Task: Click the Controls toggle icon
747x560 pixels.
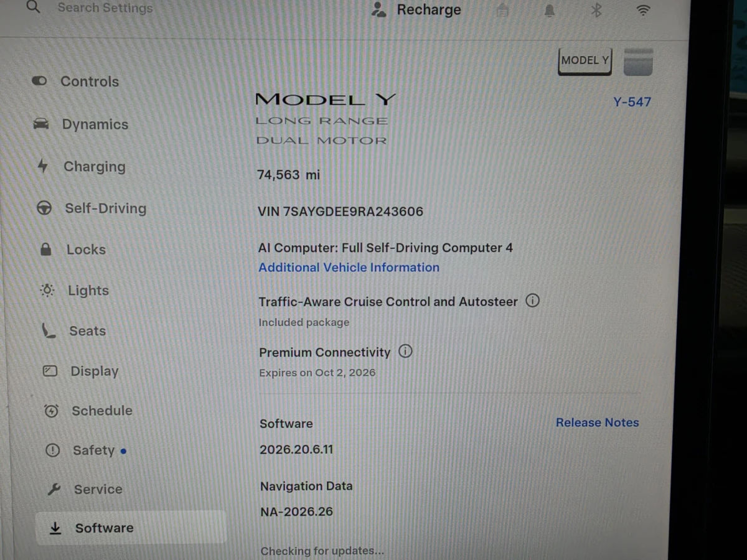Action: coord(39,81)
